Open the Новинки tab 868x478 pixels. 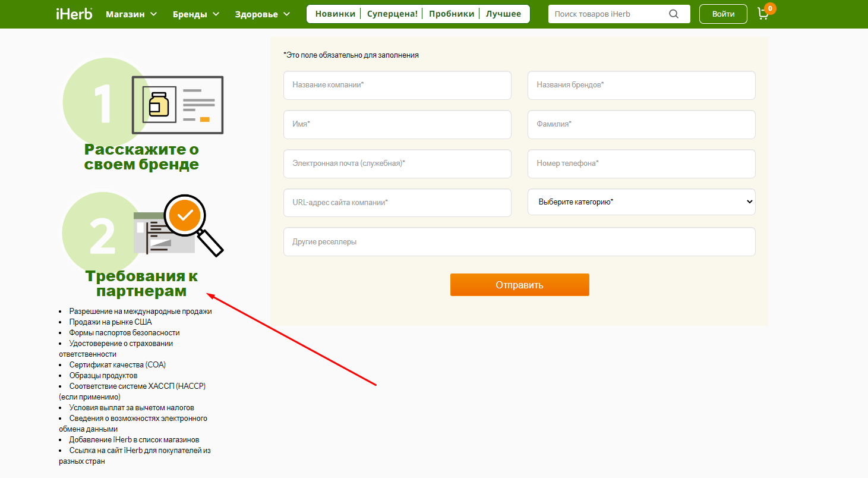tap(335, 14)
